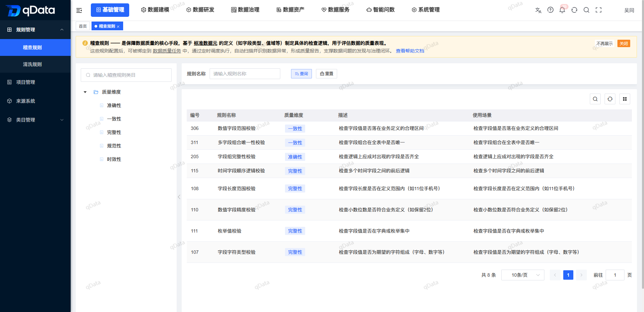Open the 数据资产 top menu

(290, 10)
